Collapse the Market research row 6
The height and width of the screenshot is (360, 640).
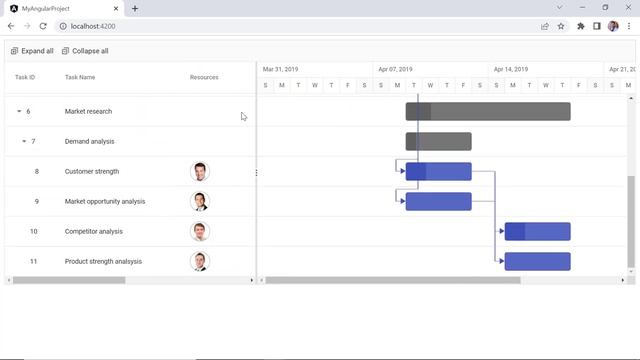click(x=19, y=111)
